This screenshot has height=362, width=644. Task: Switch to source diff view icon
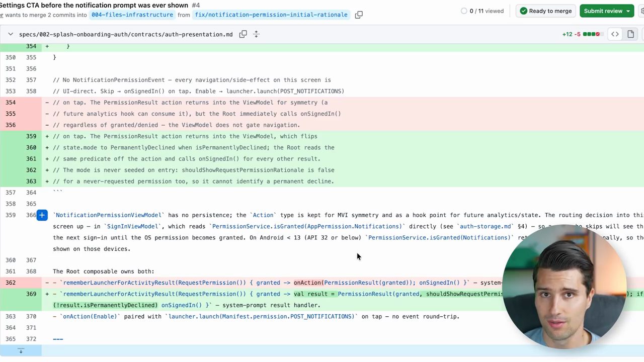coord(615,34)
